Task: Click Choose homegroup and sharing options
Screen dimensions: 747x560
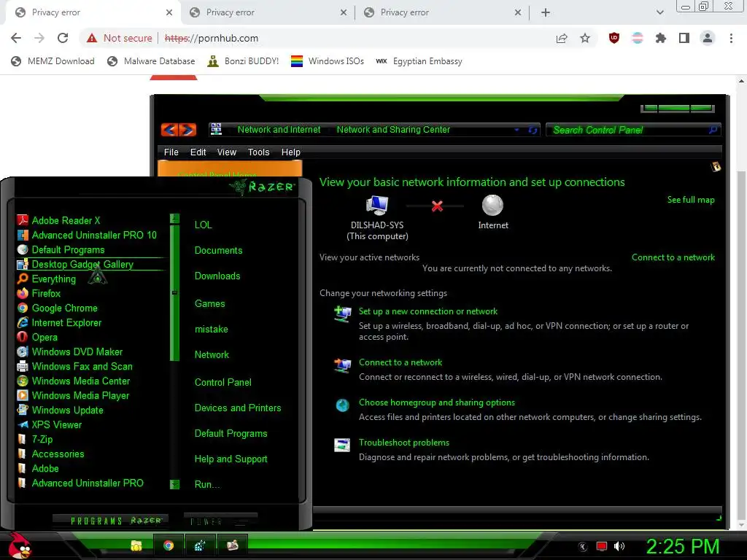Action: coord(437,402)
